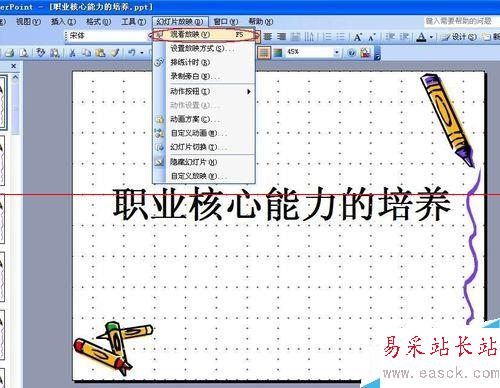
Task: Click the slide title 职业核心能力的培养
Action: [282, 204]
